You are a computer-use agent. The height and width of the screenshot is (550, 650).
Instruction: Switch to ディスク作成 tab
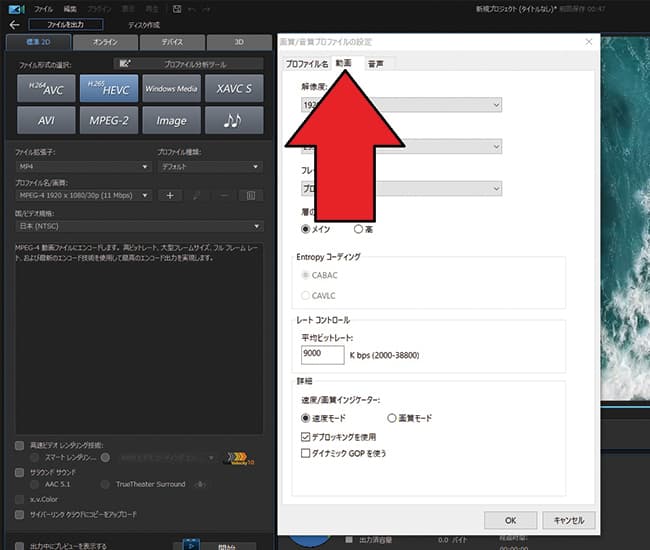[144, 25]
